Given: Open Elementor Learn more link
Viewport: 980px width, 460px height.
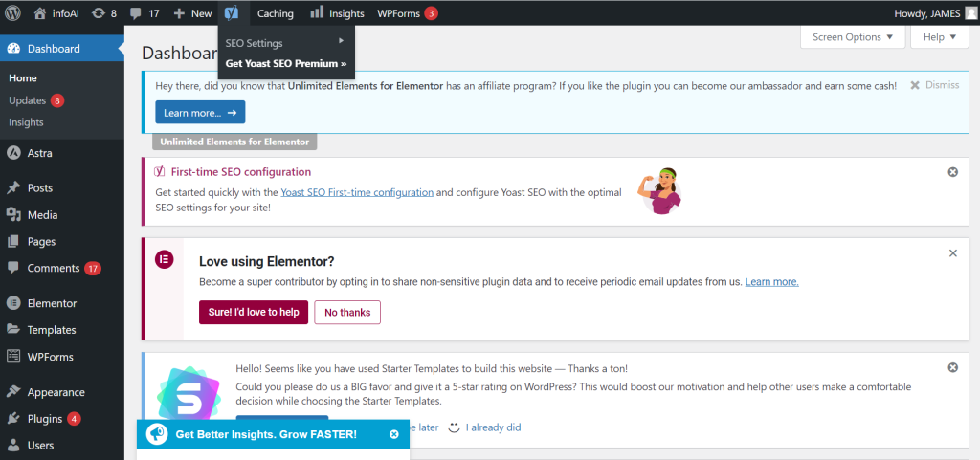Looking at the screenshot, I should coord(772,281).
